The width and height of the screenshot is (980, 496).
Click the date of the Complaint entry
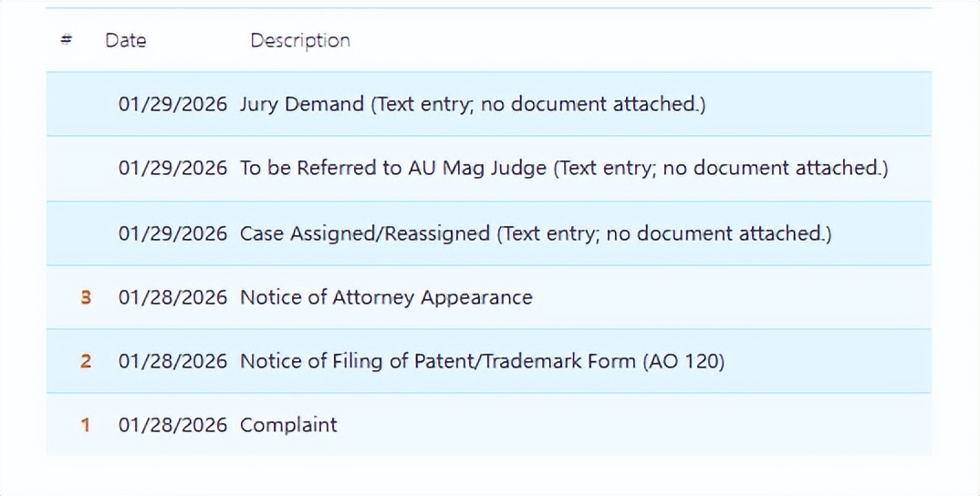tap(172, 425)
